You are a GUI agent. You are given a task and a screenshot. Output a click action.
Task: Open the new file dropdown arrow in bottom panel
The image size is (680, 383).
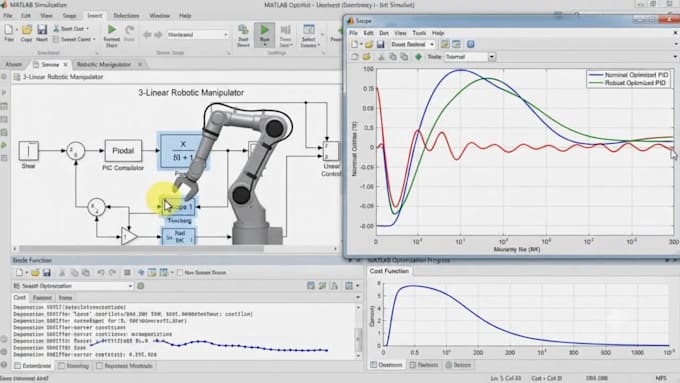point(26,272)
